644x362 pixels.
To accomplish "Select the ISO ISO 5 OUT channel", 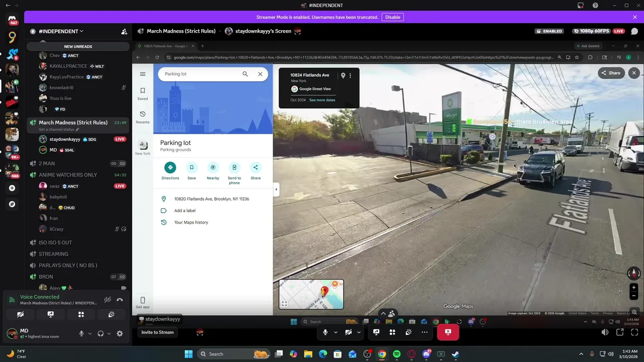I will tap(77, 242).
